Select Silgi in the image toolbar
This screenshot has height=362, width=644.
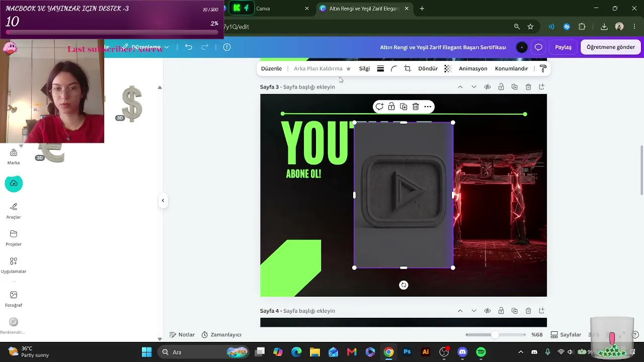(x=364, y=68)
